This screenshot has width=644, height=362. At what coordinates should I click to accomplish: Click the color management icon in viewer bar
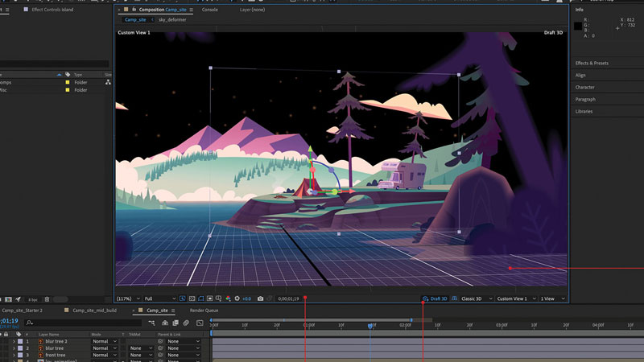[228, 298]
